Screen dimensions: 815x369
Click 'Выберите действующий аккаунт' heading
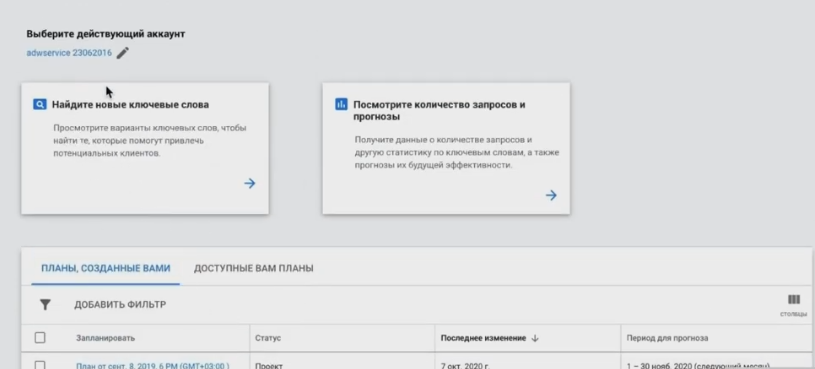(106, 34)
